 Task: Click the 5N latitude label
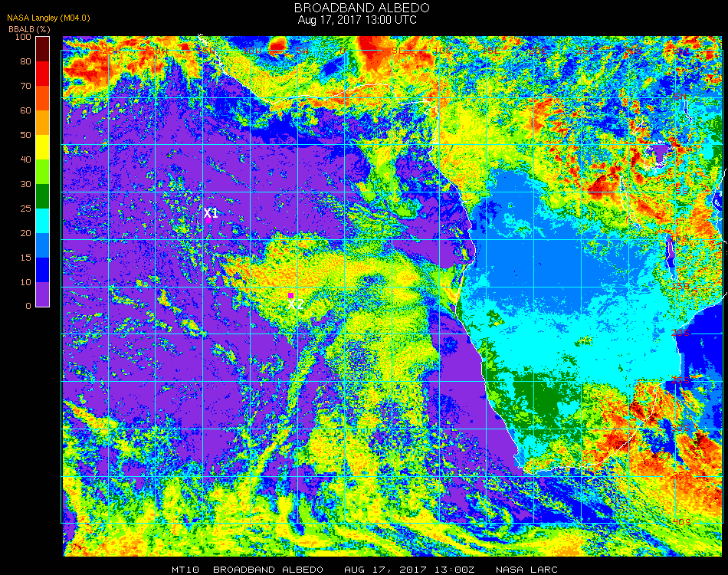[680, 97]
